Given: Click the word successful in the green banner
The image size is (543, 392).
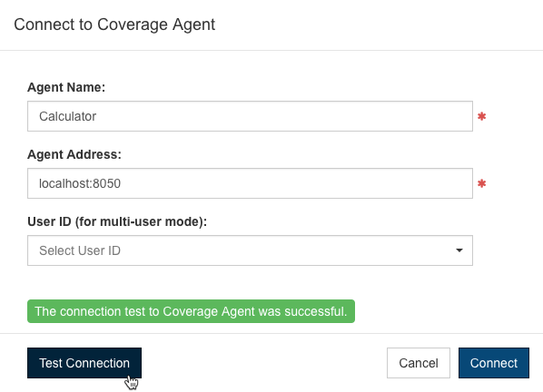Looking at the screenshot, I should 315,311.
